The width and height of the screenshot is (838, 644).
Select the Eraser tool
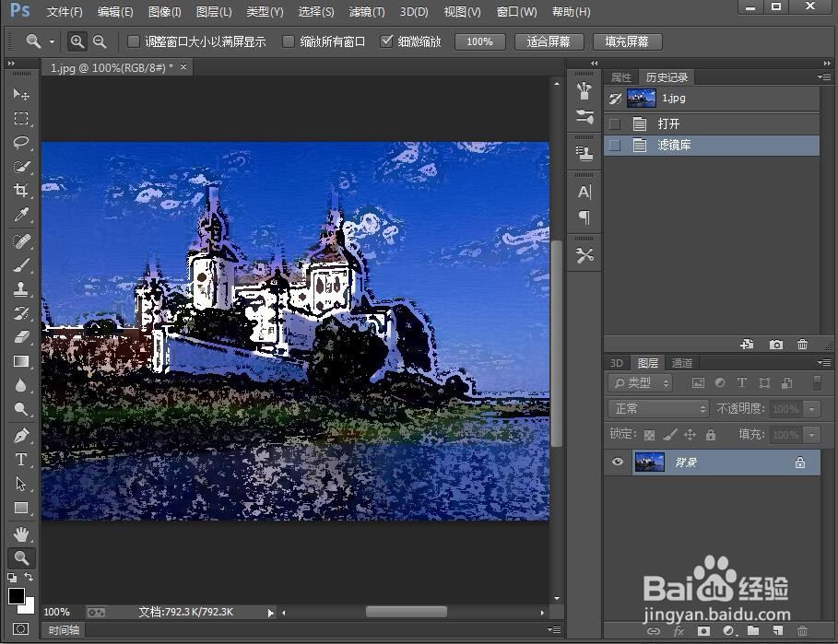[21, 337]
